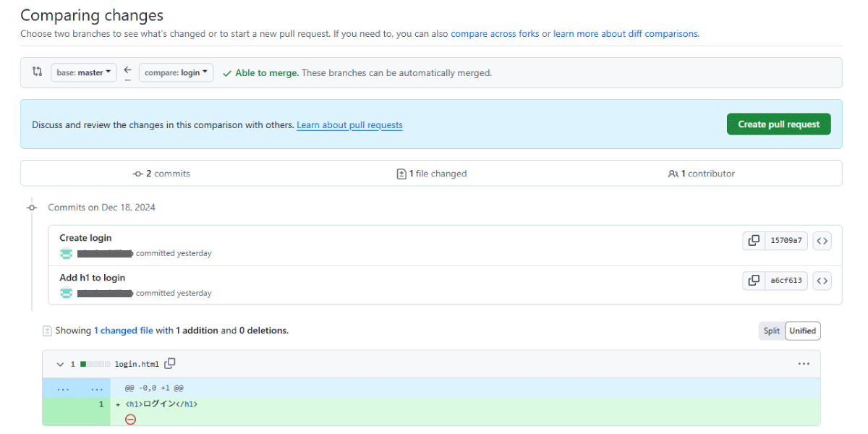Copy full SHA for commit 15709a7
868x434 pixels.
pos(754,241)
